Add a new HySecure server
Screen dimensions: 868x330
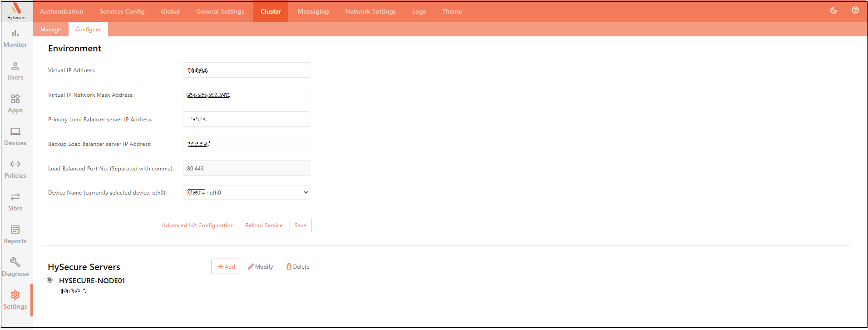[x=226, y=267]
